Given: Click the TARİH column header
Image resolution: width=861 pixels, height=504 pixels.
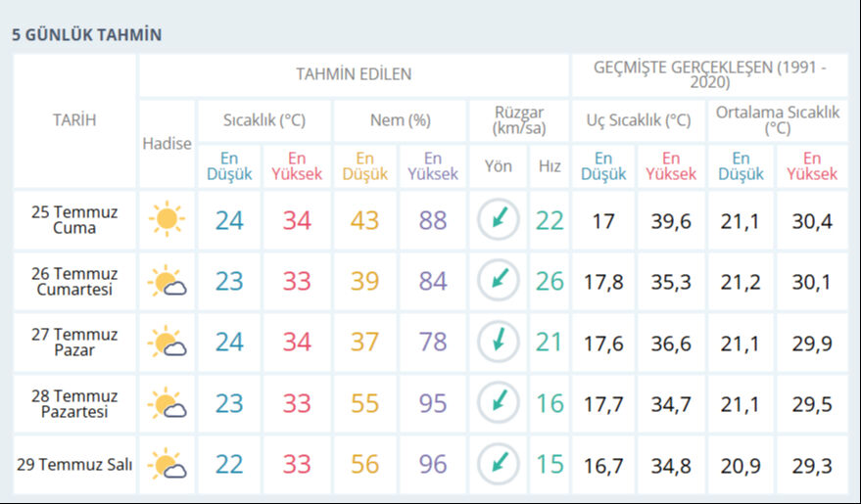Looking at the screenshot, I should point(74,120).
